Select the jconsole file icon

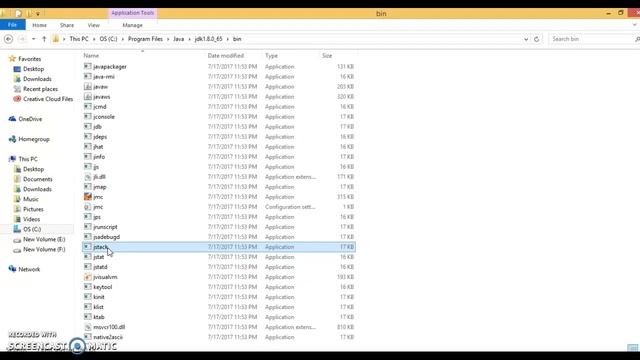(87, 116)
